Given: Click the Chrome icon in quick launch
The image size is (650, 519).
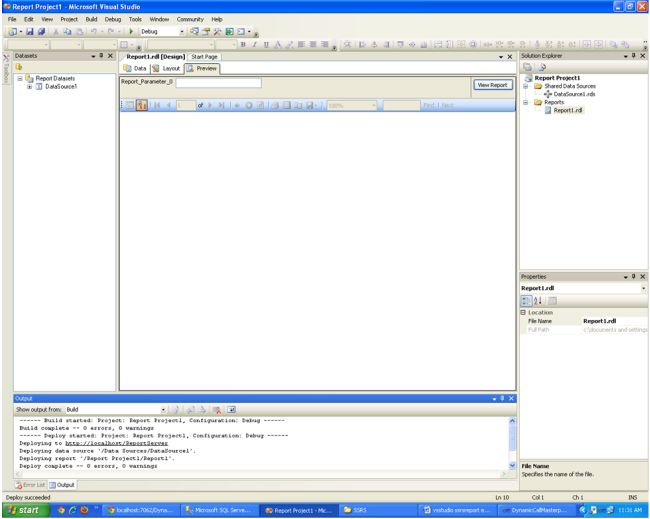Looking at the screenshot, I should click(x=61, y=510).
